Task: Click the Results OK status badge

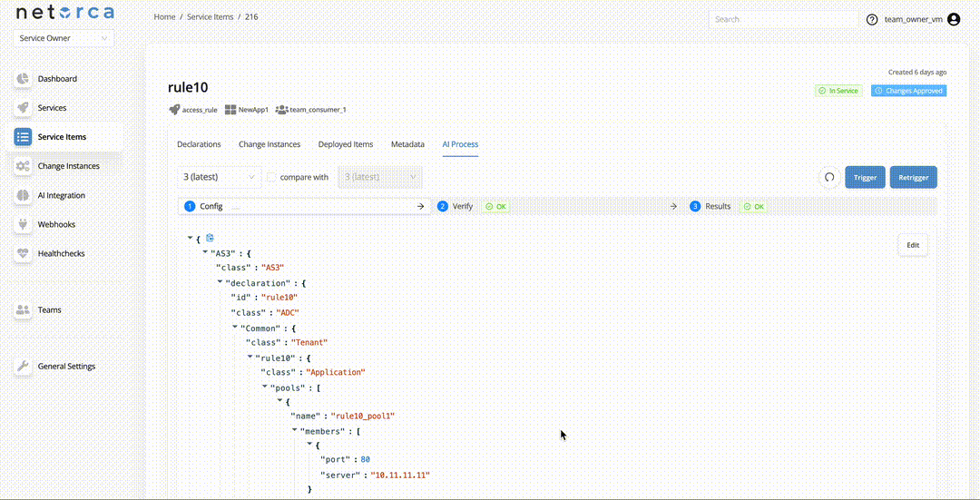Action: point(754,206)
